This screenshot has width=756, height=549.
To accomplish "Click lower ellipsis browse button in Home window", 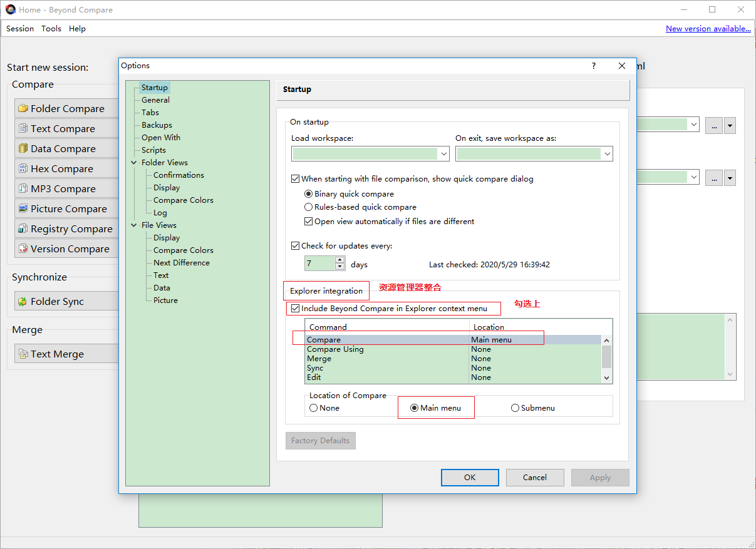I will 713,178.
